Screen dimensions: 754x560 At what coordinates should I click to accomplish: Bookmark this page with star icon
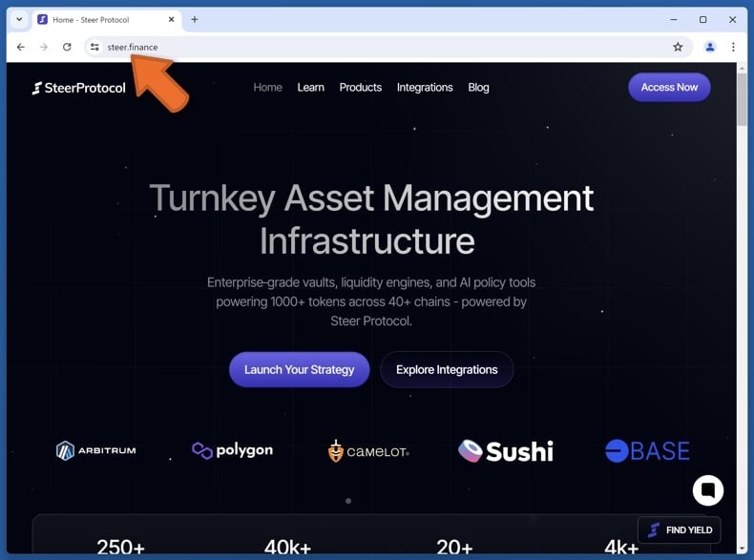pos(678,47)
